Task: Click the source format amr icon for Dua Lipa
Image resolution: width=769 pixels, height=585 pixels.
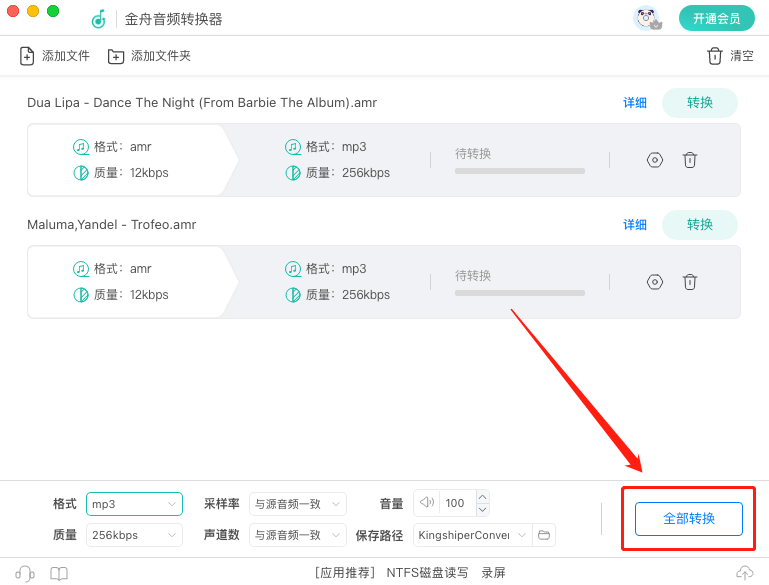Action: (x=81, y=147)
